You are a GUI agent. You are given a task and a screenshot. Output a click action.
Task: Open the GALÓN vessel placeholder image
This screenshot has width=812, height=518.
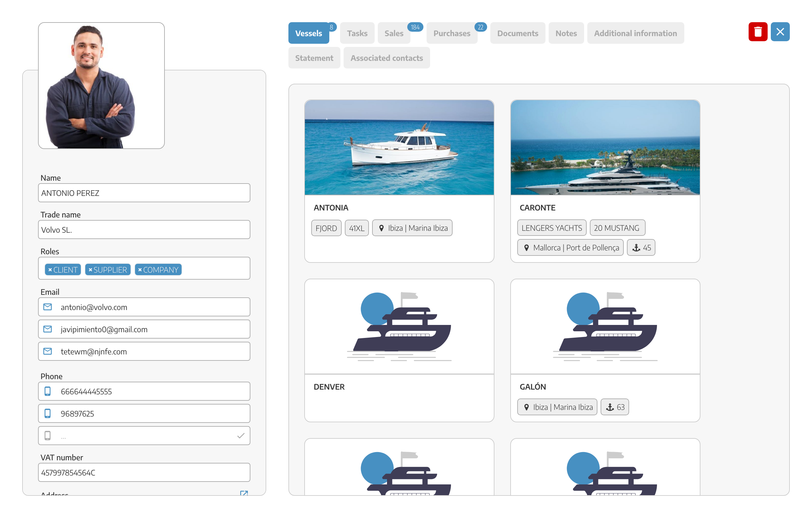(605, 327)
